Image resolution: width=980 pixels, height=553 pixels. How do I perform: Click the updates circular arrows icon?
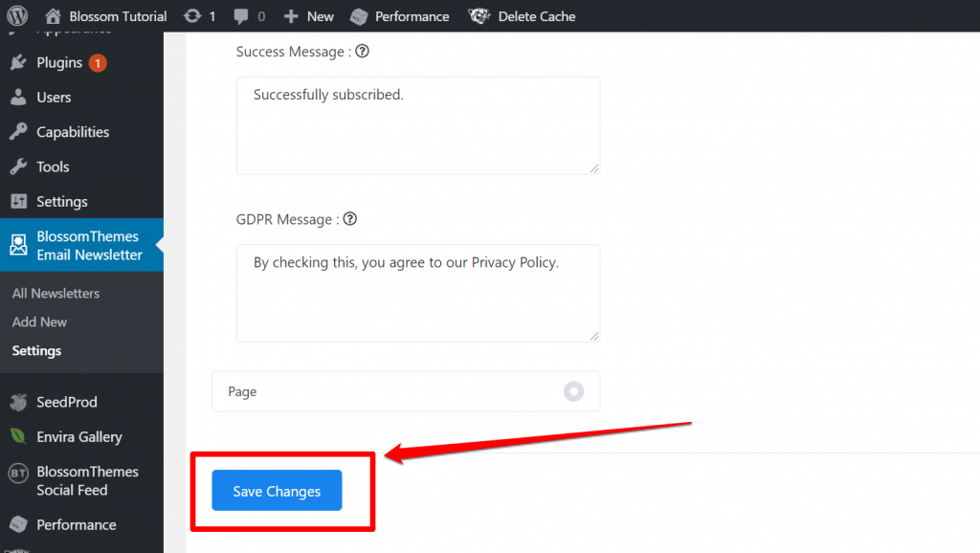point(192,16)
